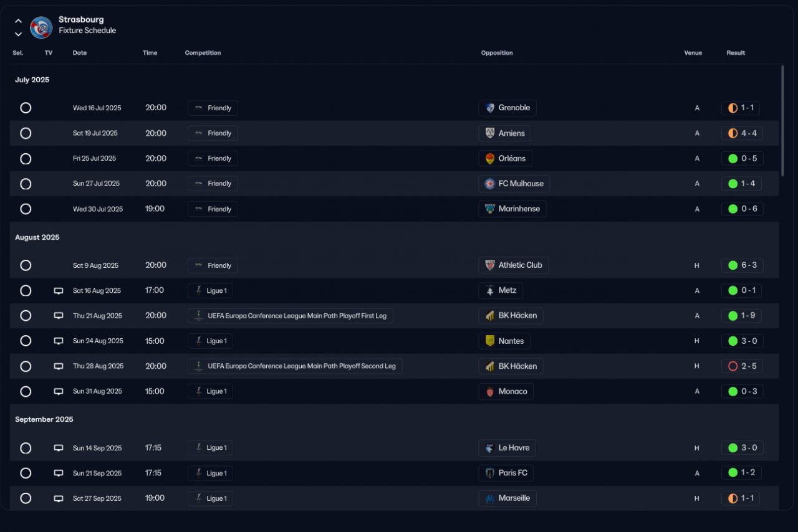This screenshot has width=798, height=532.
Task: Sort fixtures by Date column header
Action: [x=80, y=53]
